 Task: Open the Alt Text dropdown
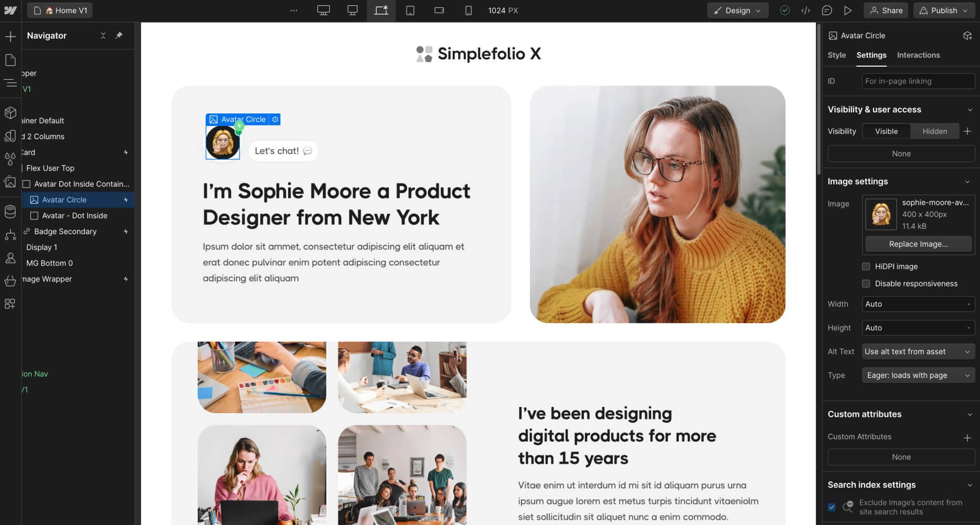918,352
